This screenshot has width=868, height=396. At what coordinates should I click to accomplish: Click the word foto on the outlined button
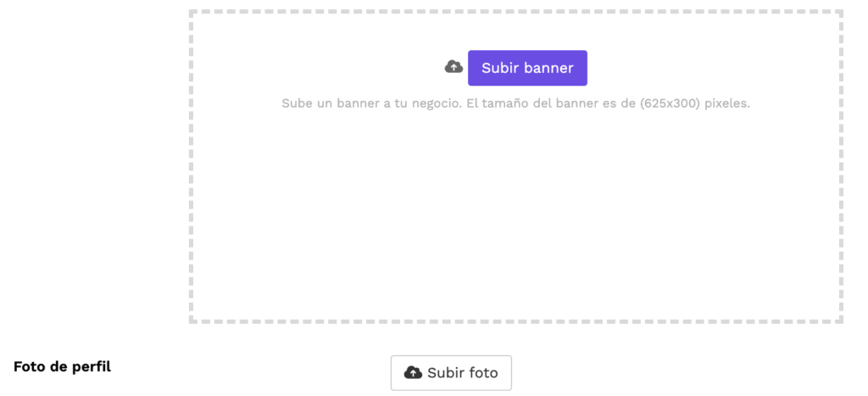[482, 373]
